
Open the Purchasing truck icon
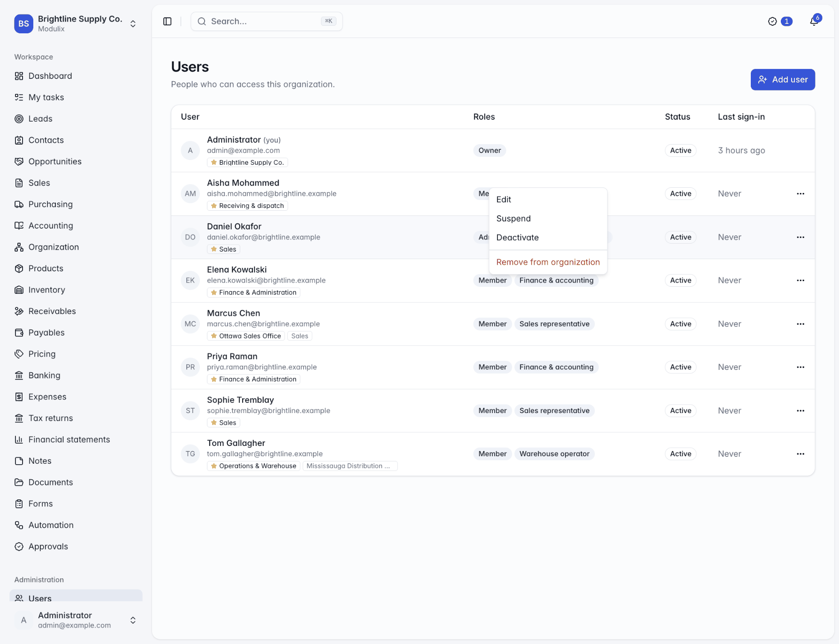(x=19, y=204)
